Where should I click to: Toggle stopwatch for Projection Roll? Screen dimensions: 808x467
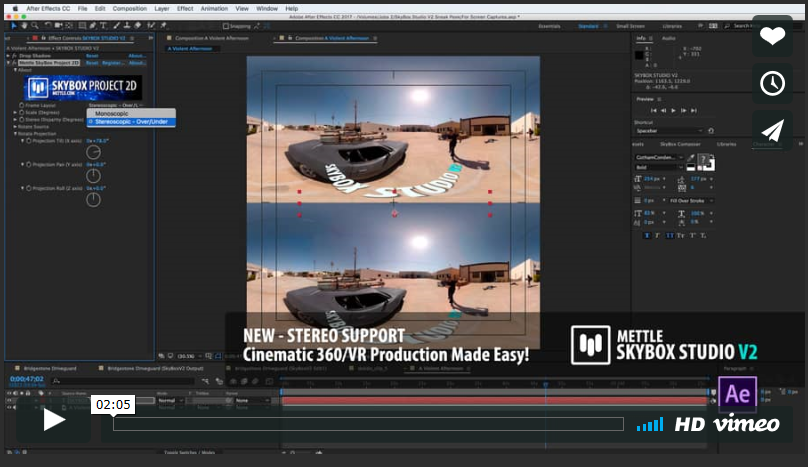tap(29, 188)
